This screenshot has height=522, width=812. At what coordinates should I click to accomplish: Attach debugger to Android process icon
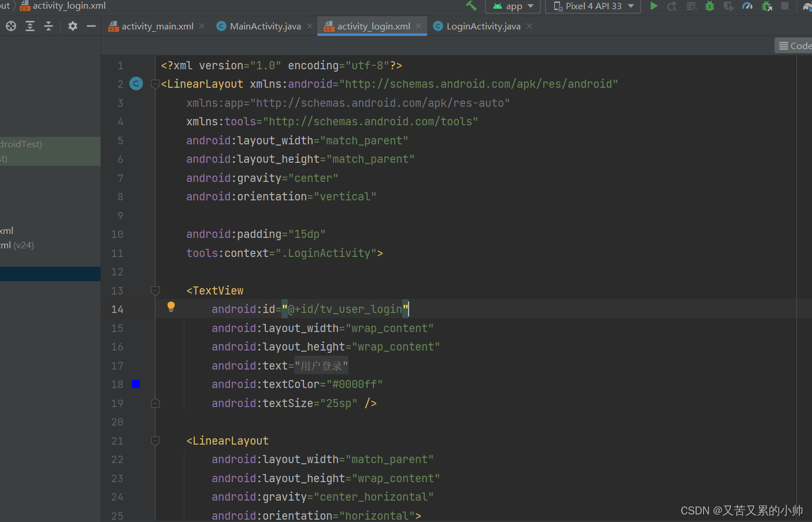(767, 6)
